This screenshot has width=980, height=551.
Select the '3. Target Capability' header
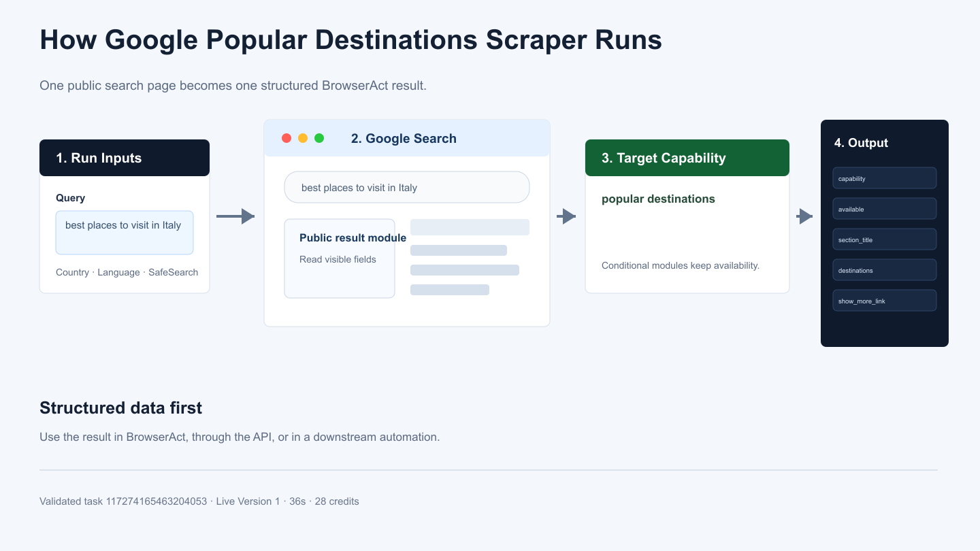[x=687, y=158]
